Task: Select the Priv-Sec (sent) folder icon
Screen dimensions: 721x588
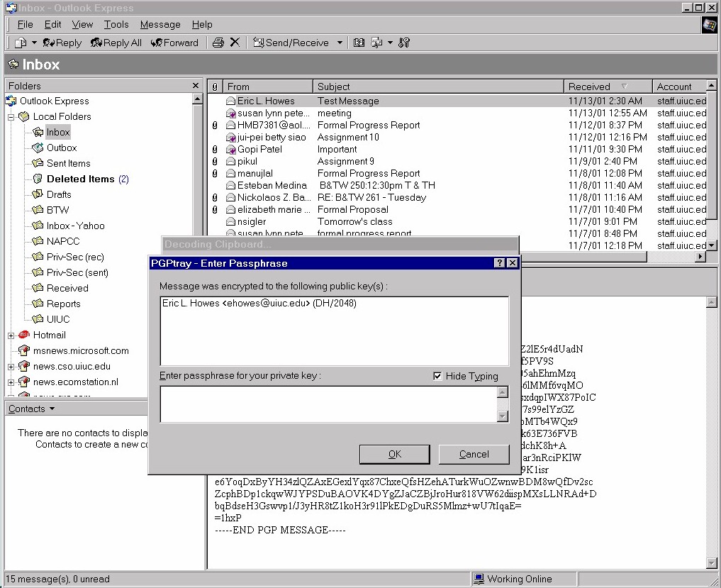Action: pyautogui.click(x=38, y=272)
